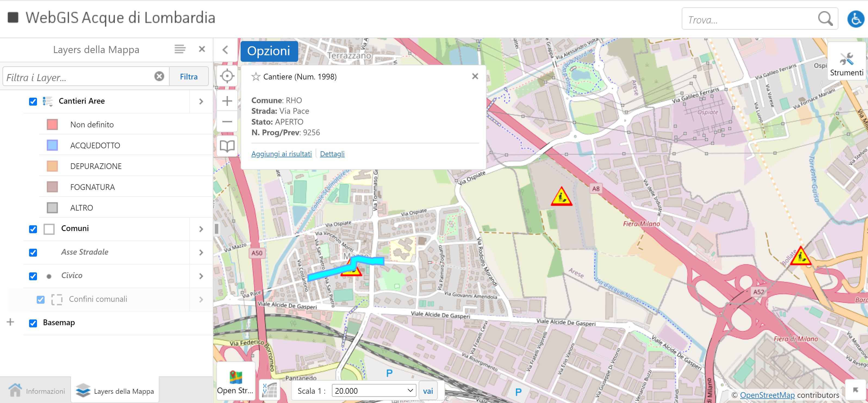Clear the layer filter text
Viewport: 868px width, 403px height.
(159, 76)
